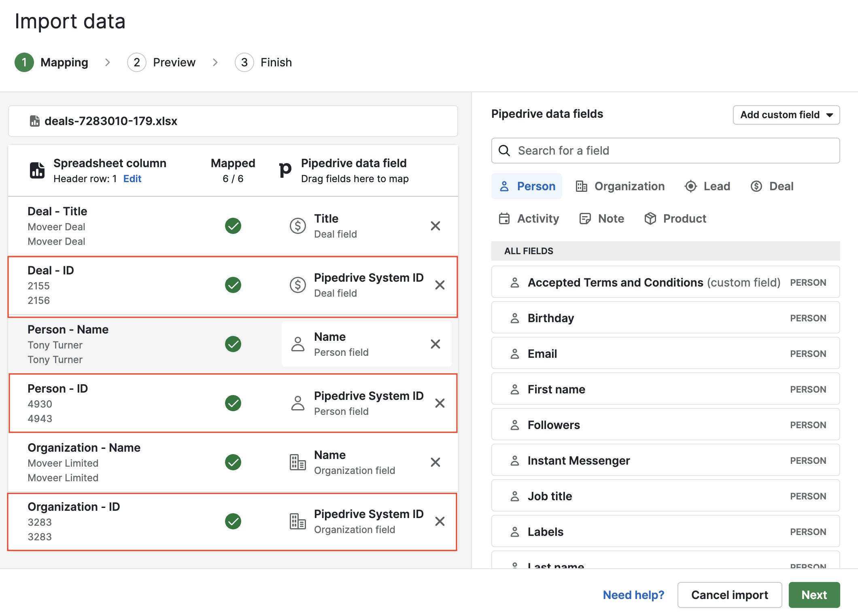Click the file icon next to deals-7283010-179.xlsx

35,121
